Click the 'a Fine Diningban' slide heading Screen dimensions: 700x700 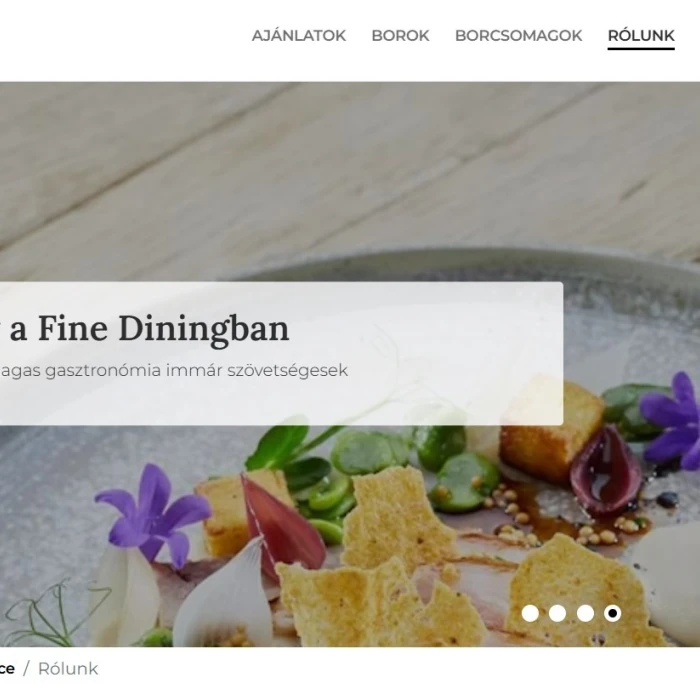[x=149, y=329]
